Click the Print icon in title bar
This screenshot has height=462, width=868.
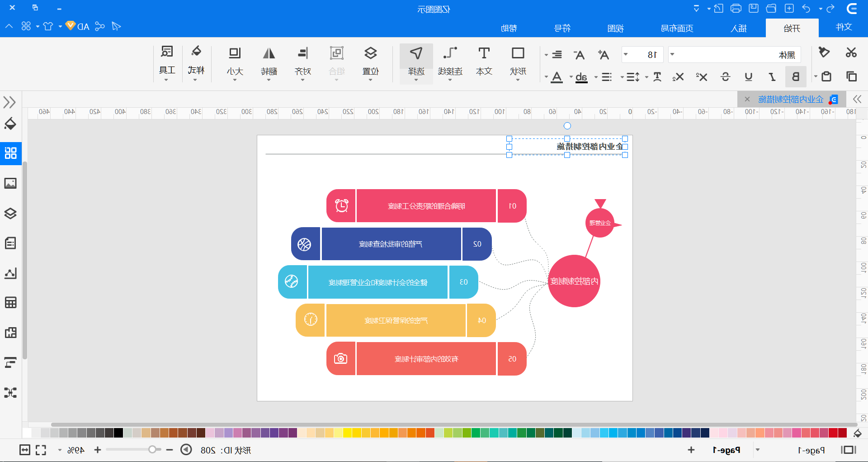click(736, 8)
